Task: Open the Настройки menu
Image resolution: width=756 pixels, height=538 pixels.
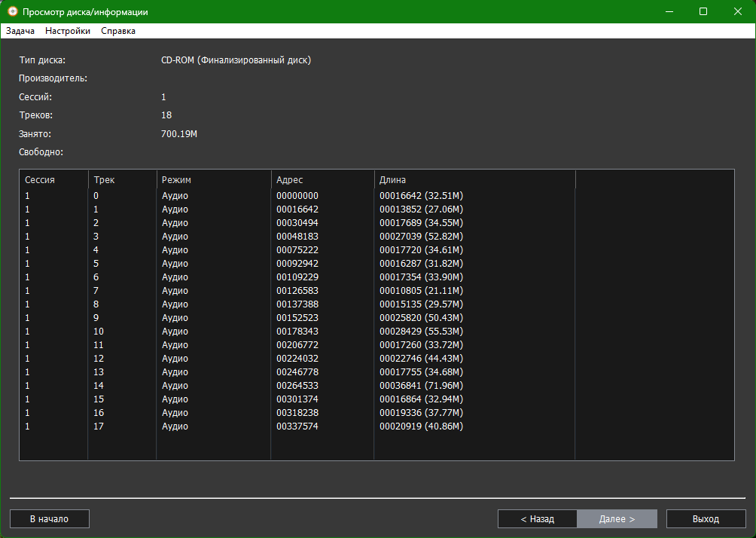Action: coord(68,31)
